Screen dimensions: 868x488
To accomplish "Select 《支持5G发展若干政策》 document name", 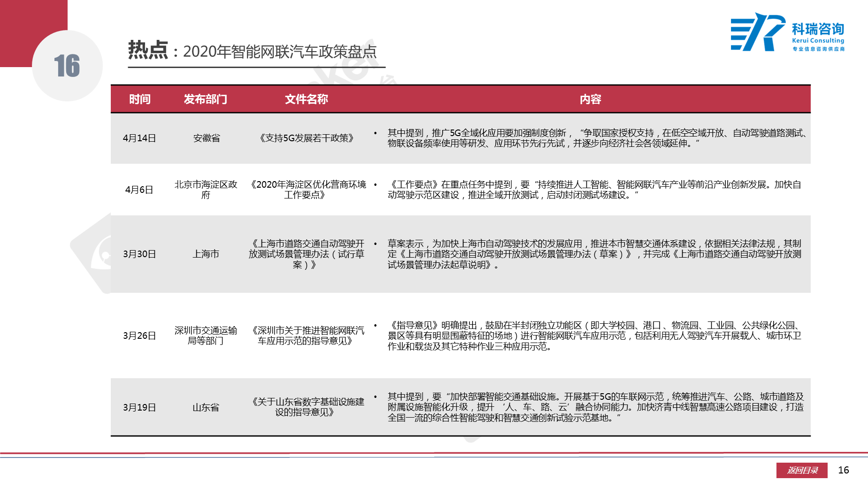I will pyautogui.click(x=307, y=138).
